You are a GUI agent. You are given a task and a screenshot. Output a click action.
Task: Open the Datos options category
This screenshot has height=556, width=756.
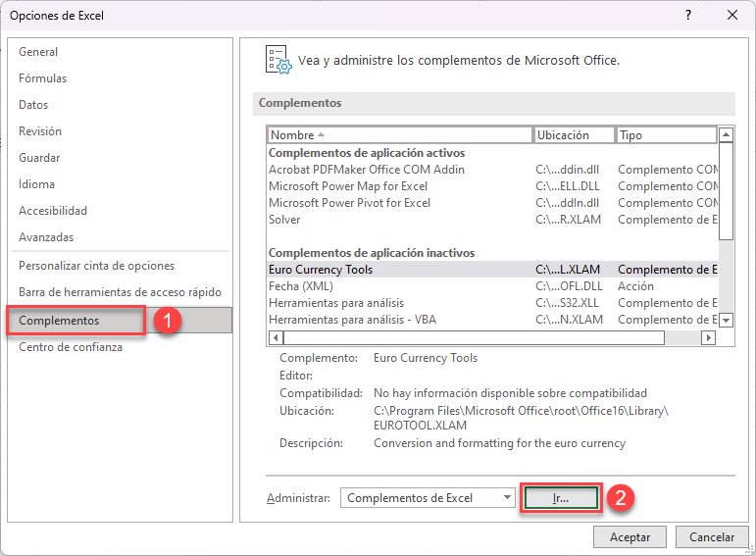33,105
